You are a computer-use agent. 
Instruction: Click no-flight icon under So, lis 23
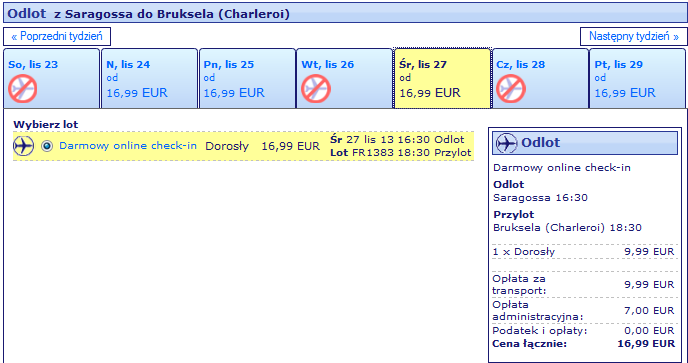[22, 89]
